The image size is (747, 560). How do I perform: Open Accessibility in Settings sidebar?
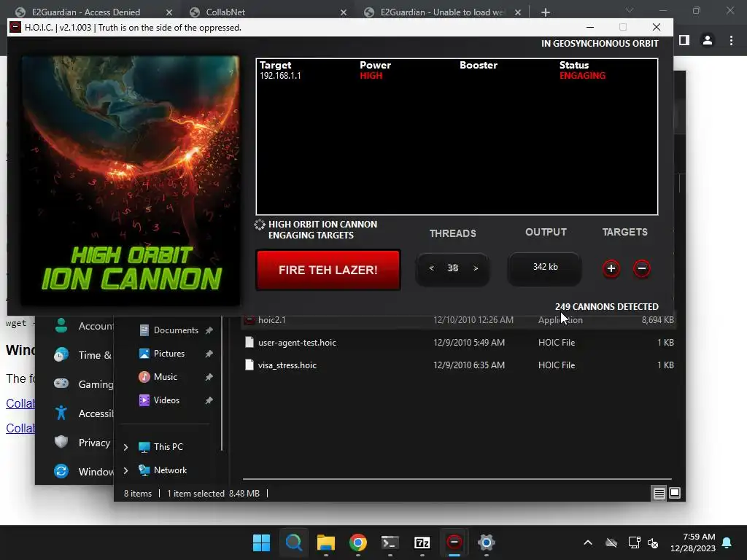tap(83, 413)
